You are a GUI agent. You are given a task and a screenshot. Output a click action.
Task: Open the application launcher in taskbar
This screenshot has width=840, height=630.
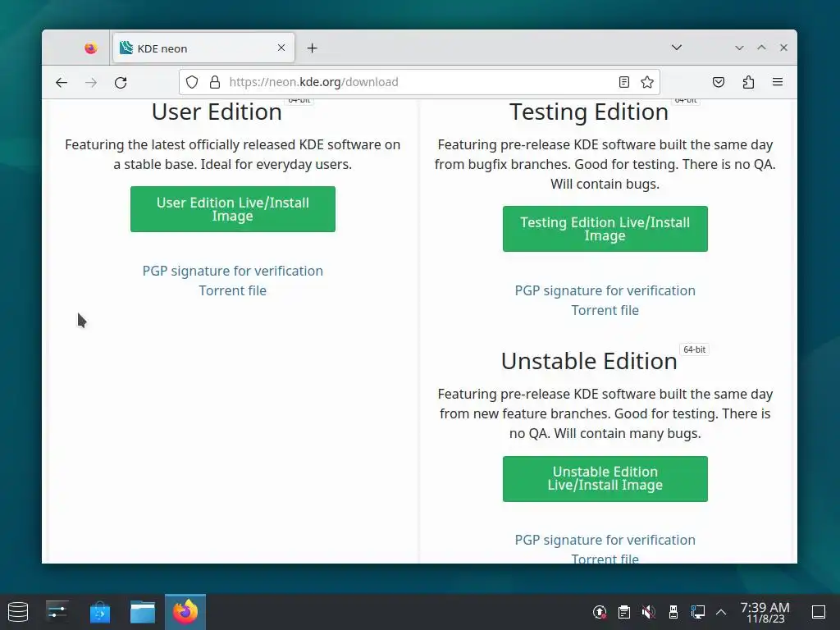[x=18, y=612]
